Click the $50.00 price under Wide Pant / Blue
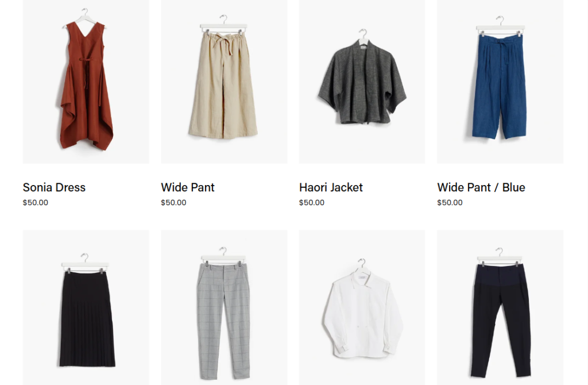Viewport: 588px width, 385px height. tap(450, 203)
